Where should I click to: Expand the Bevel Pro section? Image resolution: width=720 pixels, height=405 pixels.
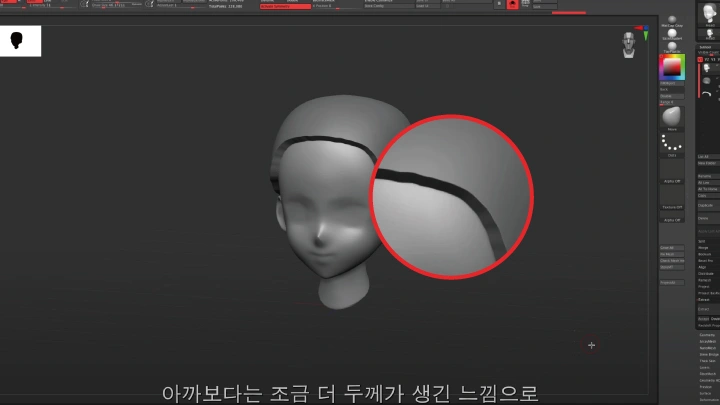tap(708, 260)
